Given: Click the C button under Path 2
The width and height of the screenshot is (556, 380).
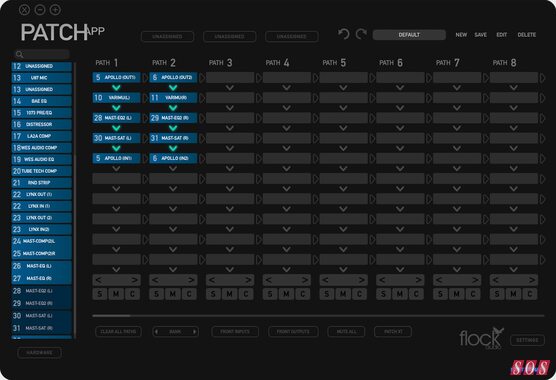Looking at the screenshot, I should (189, 294).
